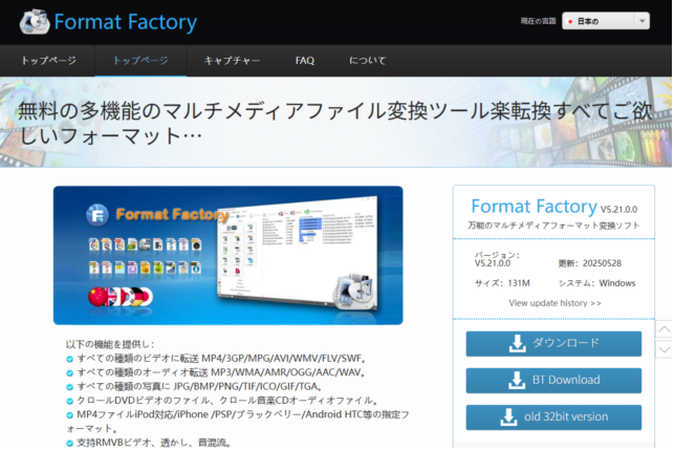Click the page up arrow widget

tap(664, 330)
